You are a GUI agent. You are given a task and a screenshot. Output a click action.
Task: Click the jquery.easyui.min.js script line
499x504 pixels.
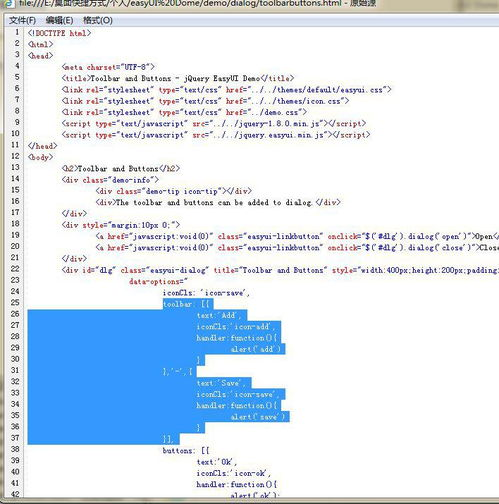point(216,135)
